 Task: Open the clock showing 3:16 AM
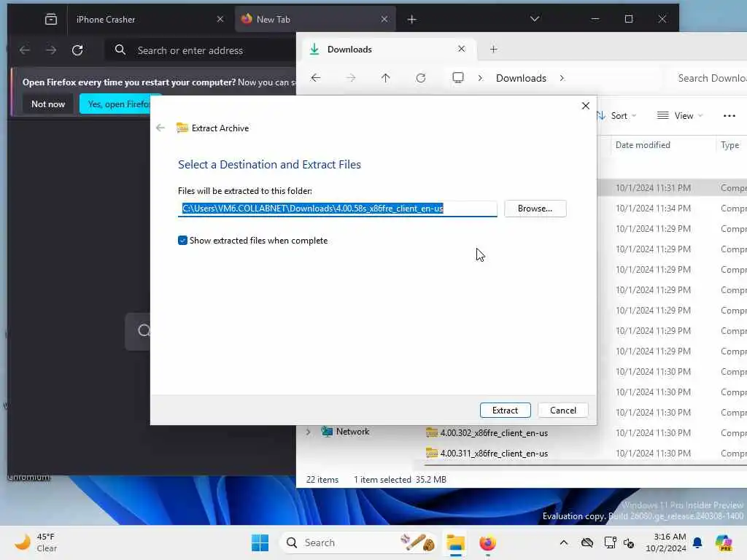tap(665, 542)
